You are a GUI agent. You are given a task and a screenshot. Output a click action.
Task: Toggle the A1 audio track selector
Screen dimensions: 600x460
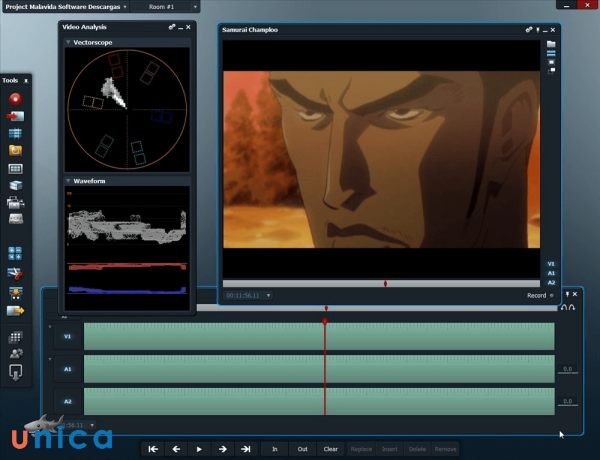point(68,369)
